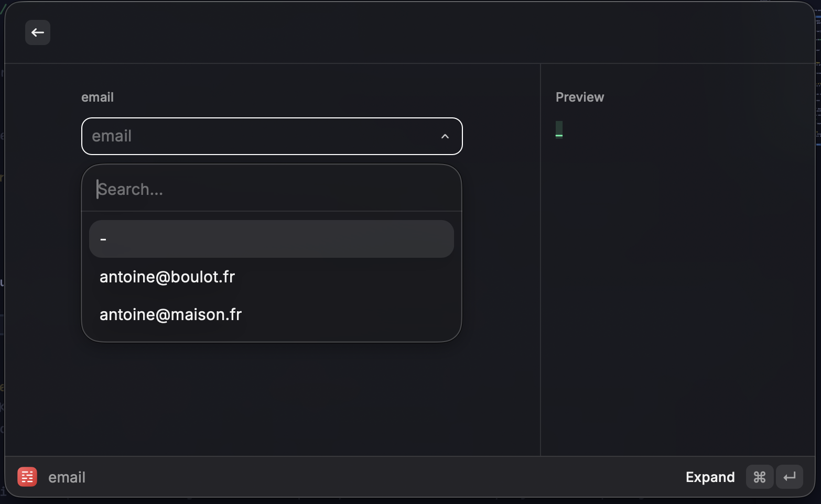Click empty form area below the options list
Image resolution: width=821 pixels, height=504 pixels.
click(271, 398)
